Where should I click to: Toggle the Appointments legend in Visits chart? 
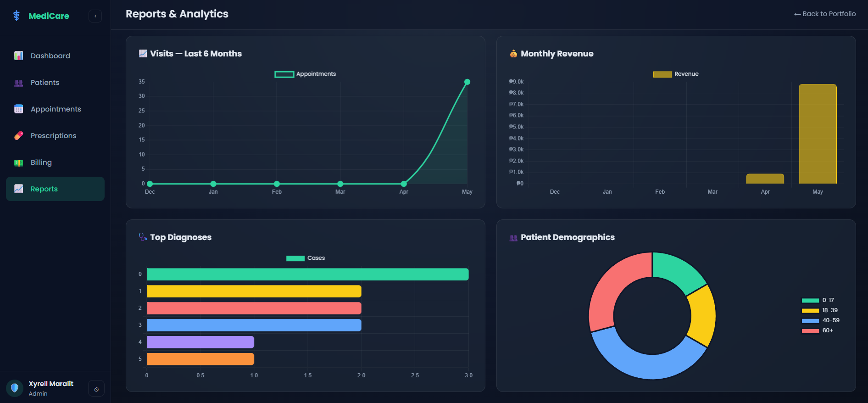coord(305,74)
